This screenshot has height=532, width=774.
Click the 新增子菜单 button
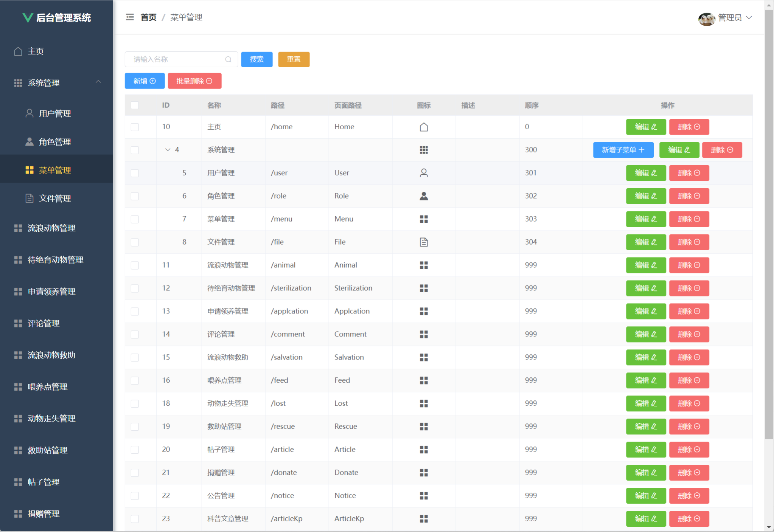[623, 150]
